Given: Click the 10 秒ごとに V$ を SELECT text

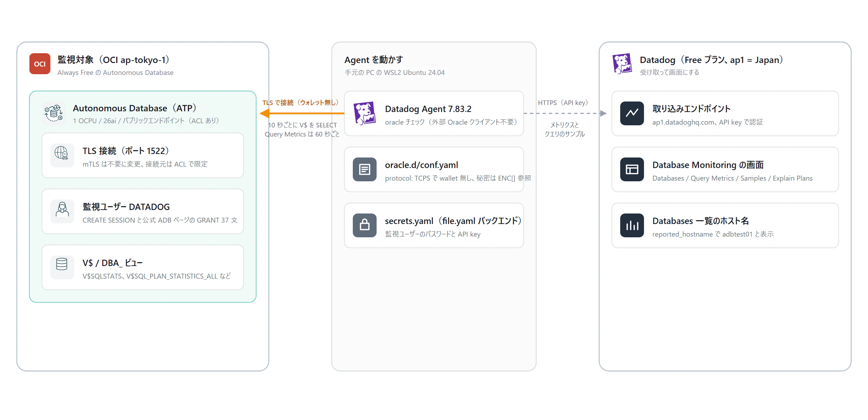Looking at the screenshot, I should pos(302,125).
